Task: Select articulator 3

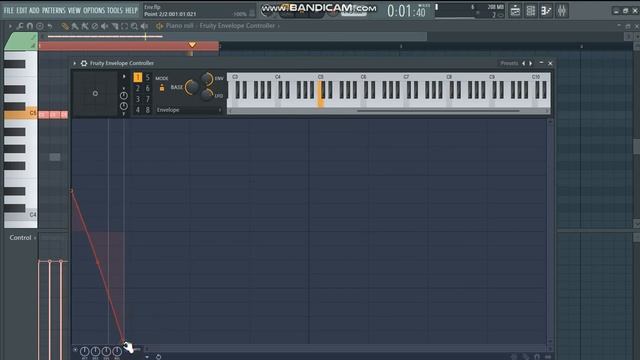Action: coord(138,99)
